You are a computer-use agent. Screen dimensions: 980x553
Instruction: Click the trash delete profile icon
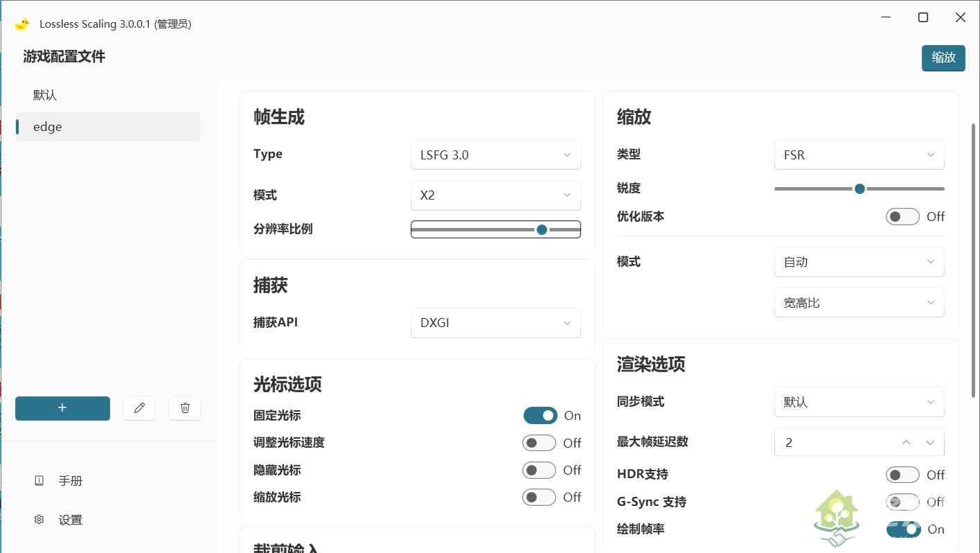[185, 408]
